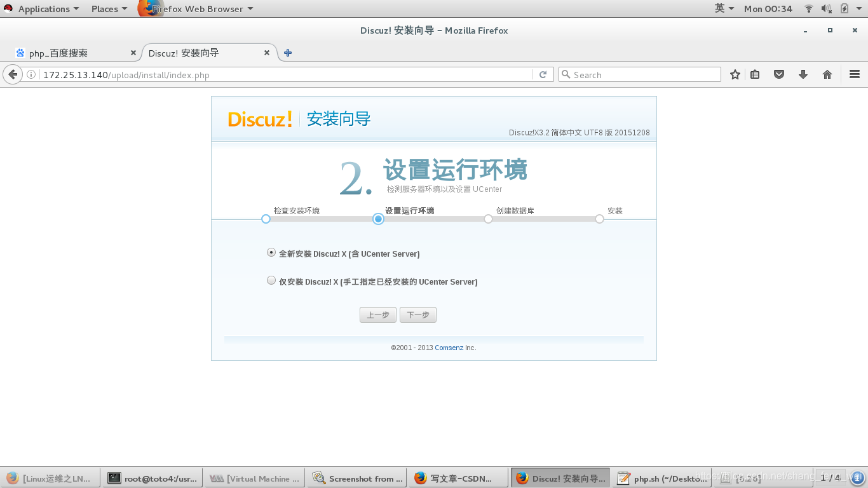Viewport: 868px width, 488px height.
Task: Switch to the Discuz! 安装向导 tab
Action: click(x=210, y=53)
